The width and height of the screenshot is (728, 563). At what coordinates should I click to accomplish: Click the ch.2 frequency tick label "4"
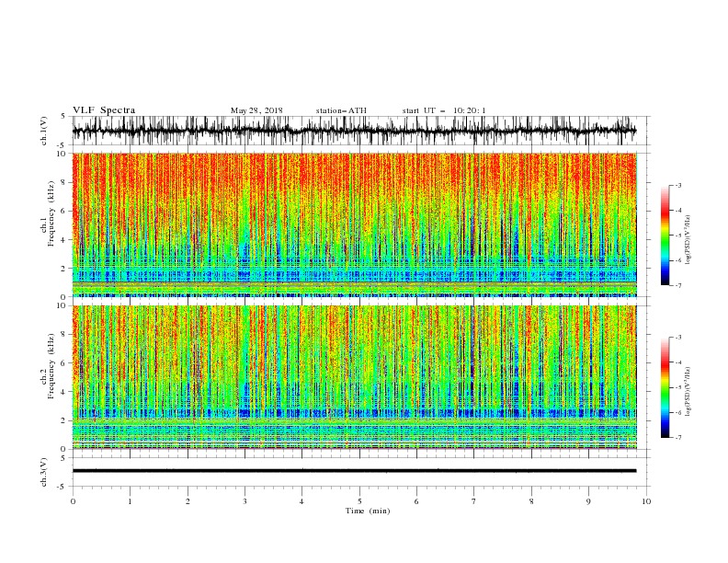point(64,392)
